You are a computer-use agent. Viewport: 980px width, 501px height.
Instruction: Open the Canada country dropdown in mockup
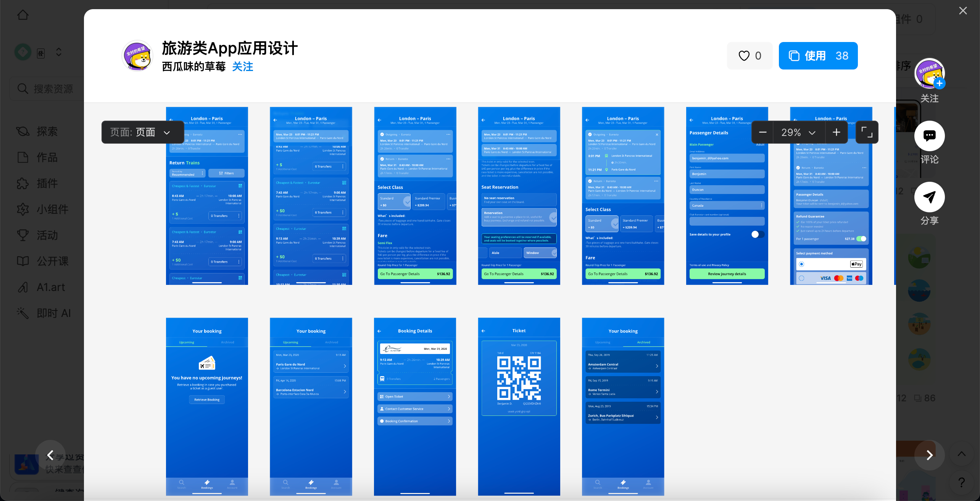pyautogui.click(x=727, y=205)
